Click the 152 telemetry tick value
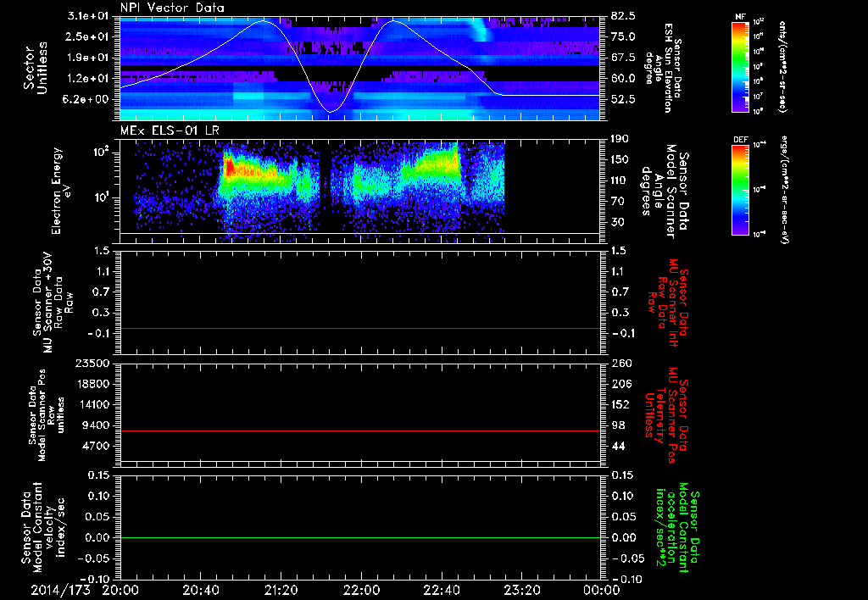The image size is (868, 600). pos(620,404)
